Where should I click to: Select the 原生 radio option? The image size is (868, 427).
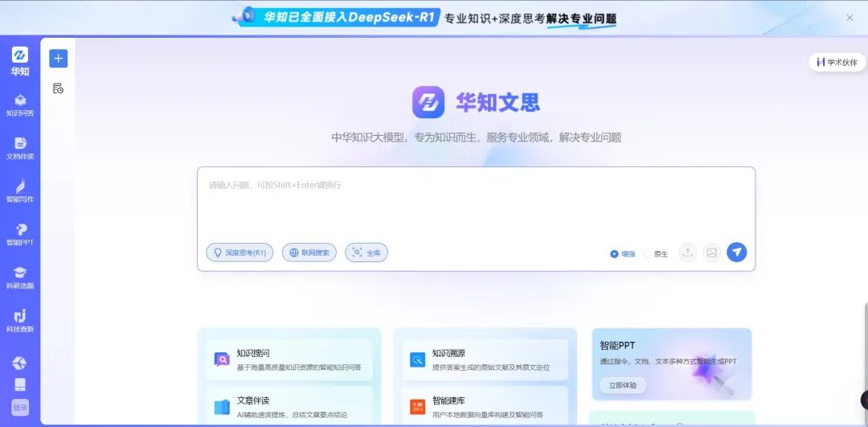[x=648, y=254]
